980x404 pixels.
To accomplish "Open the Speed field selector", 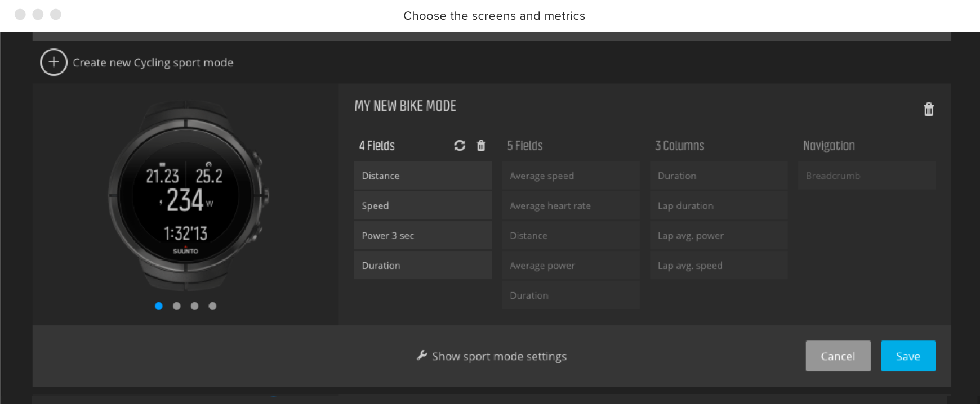I will [x=423, y=205].
